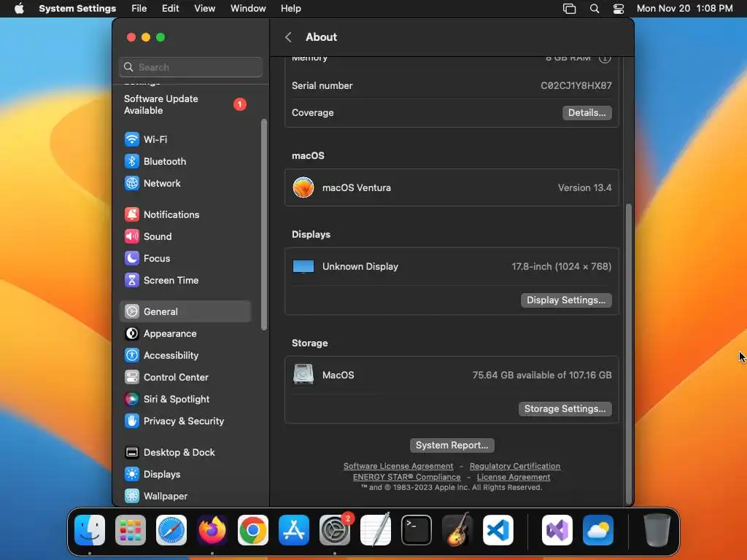This screenshot has height=560, width=747.
Task: Launch Safari from the Dock
Action: [171, 530]
